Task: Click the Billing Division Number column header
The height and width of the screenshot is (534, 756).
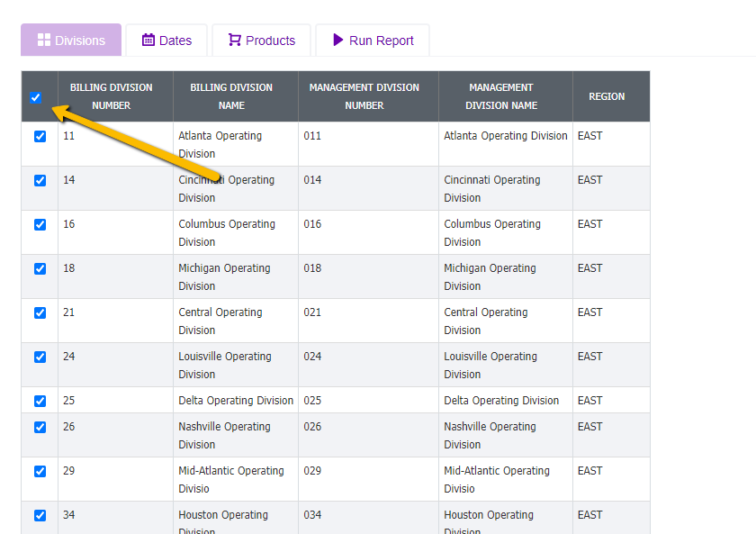Action: (112, 96)
